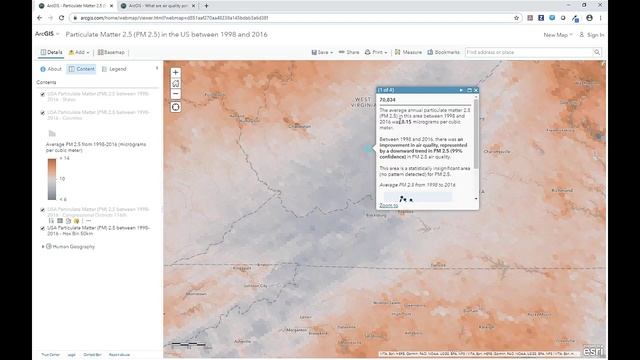Open the Report Abuse footer link
This screenshot has width=640, height=360.
[119, 355]
